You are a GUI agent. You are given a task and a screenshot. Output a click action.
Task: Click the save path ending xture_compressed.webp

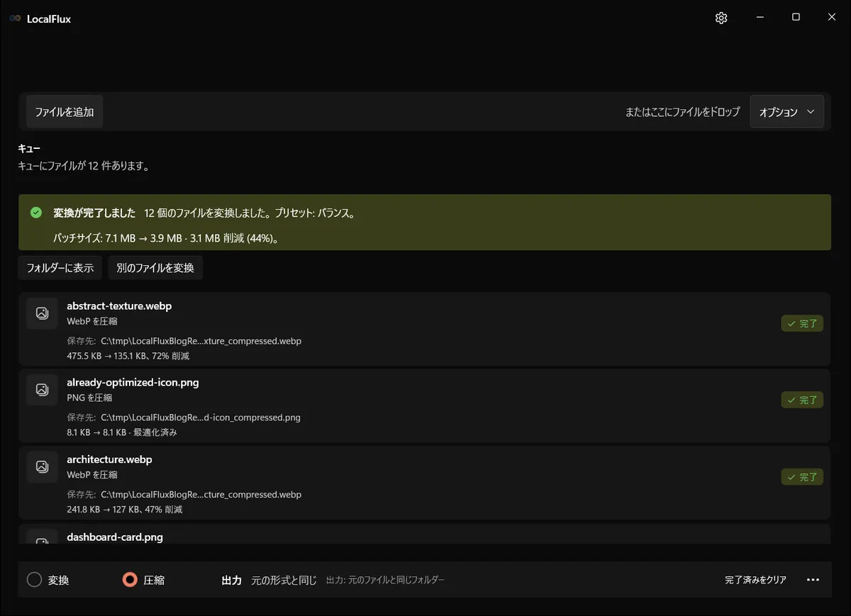point(201,341)
